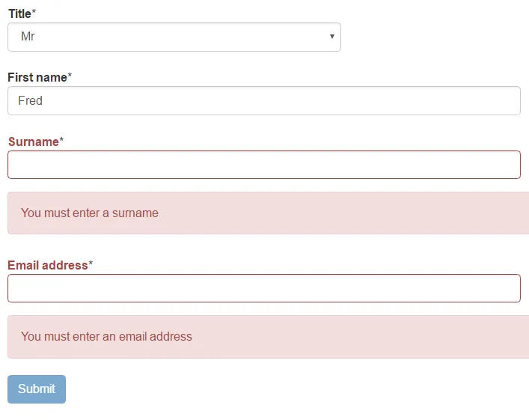The width and height of the screenshot is (529, 420).
Task: Click the First name label
Action: tap(37, 77)
